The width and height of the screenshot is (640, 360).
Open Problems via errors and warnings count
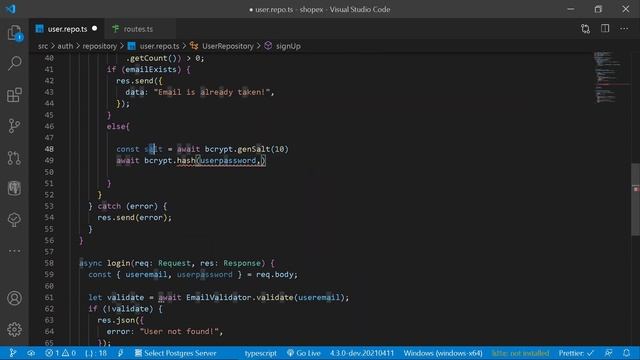60,353
